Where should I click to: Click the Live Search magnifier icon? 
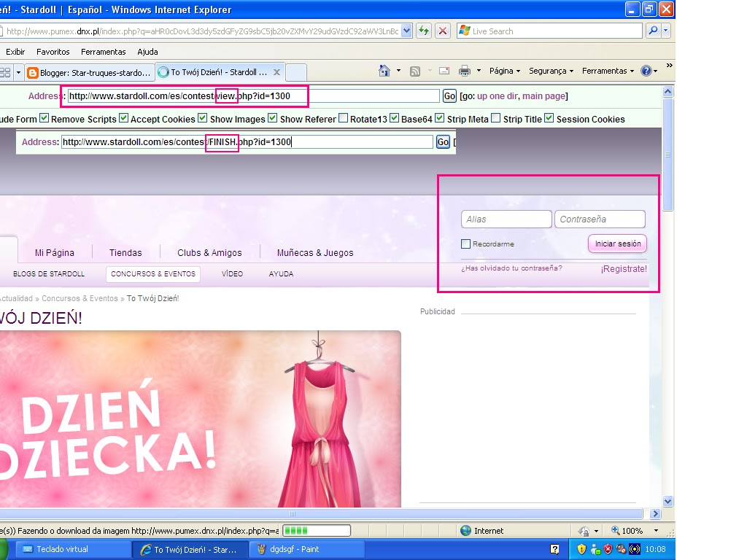[653, 31]
